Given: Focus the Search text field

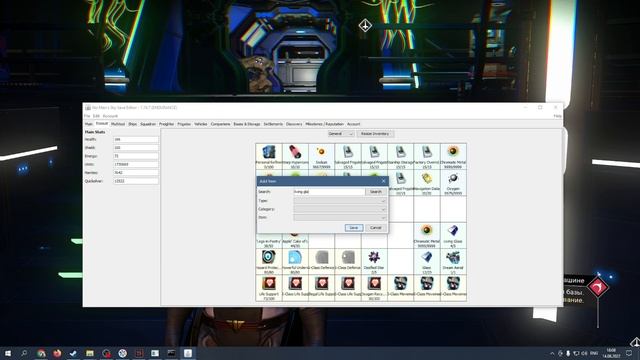Looking at the screenshot, I should (329, 192).
